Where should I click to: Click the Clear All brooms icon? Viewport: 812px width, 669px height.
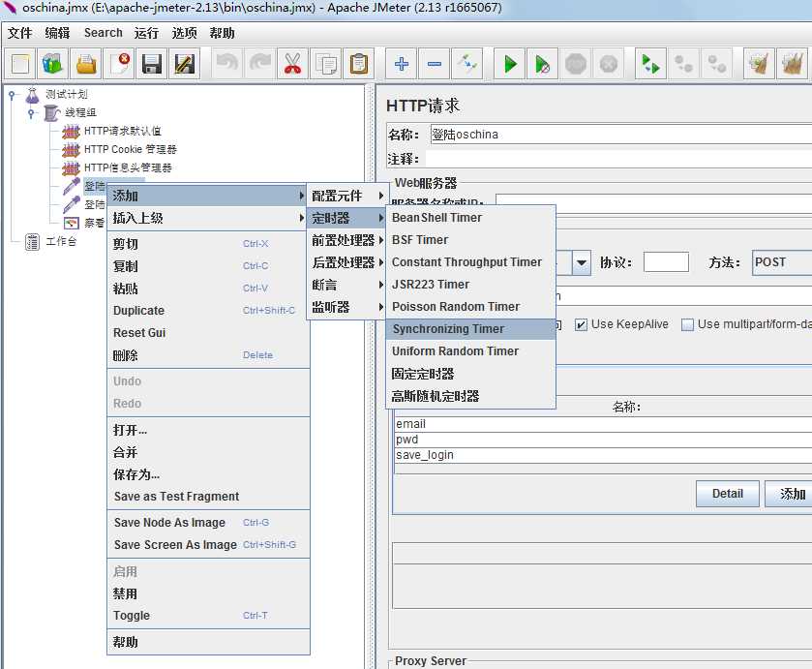coord(792,64)
